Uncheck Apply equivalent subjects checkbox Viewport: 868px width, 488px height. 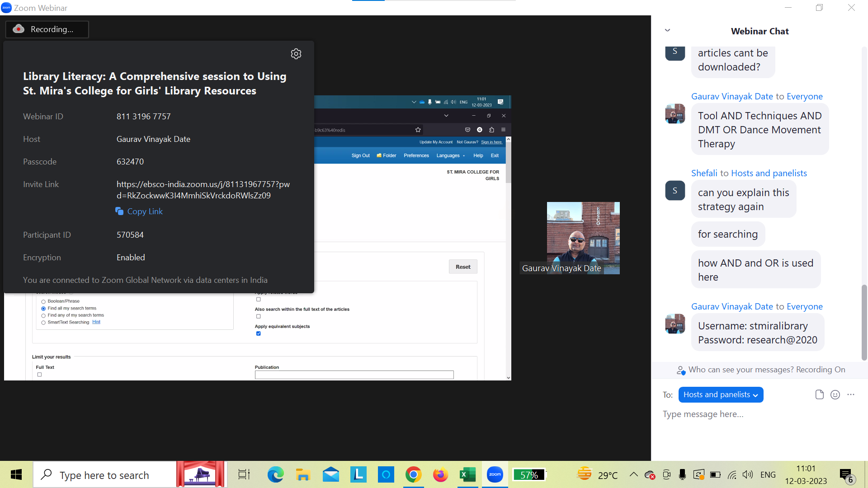pyautogui.click(x=259, y=333)
